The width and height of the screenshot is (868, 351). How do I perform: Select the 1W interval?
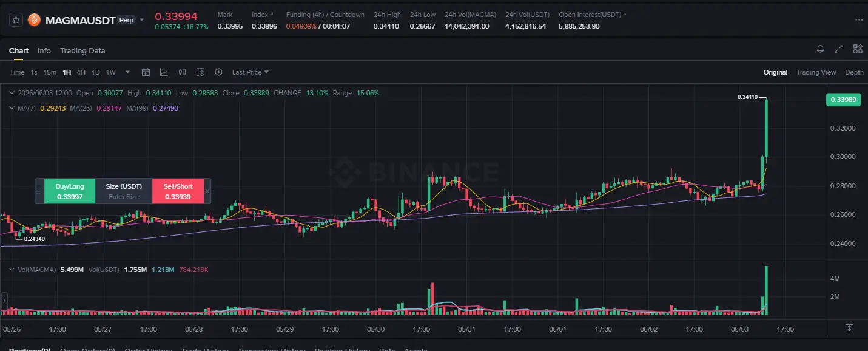[x=111, y=72]
